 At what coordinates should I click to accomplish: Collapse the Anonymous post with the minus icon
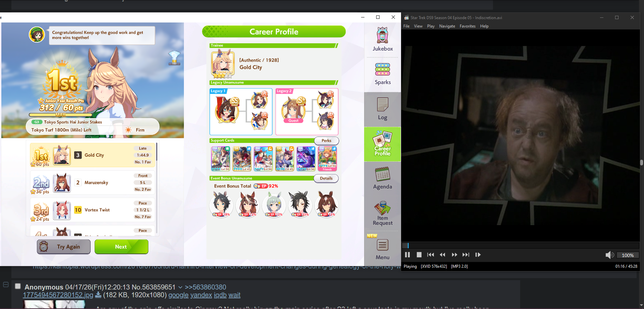pyautogui.click(x=6, y=285)
